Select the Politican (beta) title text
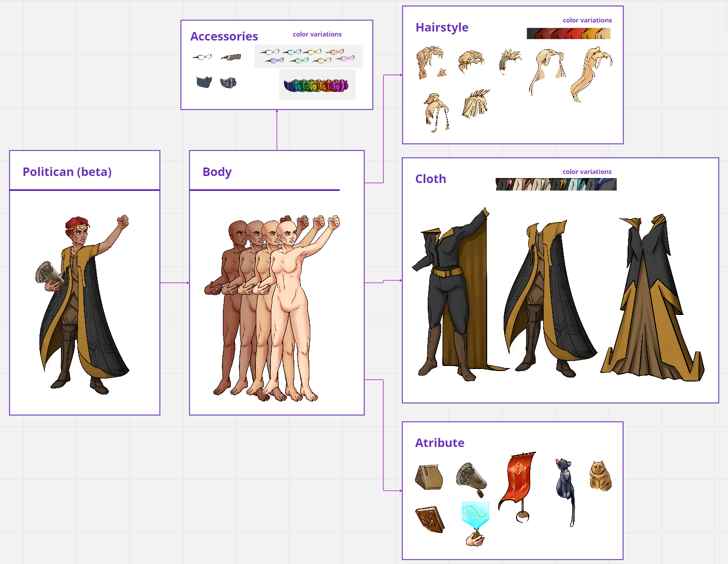728x564 pixels. (x=67, y=172)
